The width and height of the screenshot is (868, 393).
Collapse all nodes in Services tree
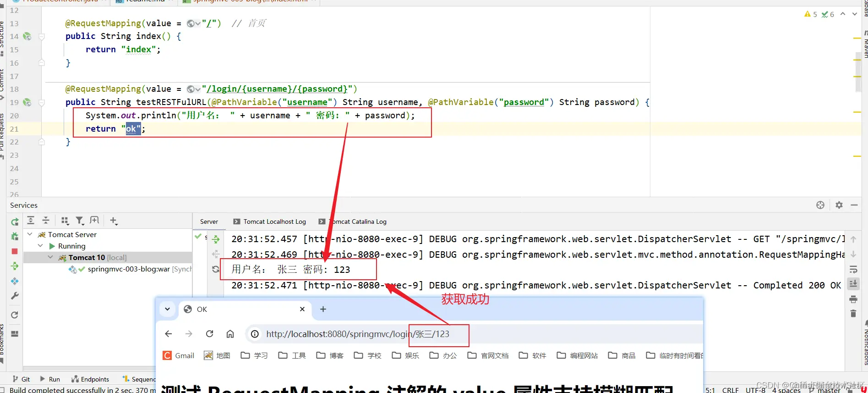(46, 221)
